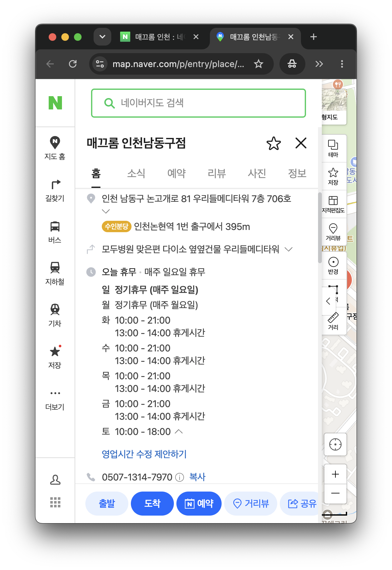Reload the page
This screenshot has width=392, height=570.
click(x=73, y=64)
